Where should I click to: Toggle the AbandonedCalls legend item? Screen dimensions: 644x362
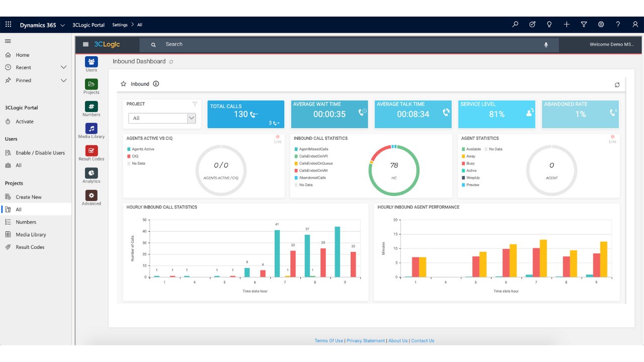tap(310, 178)
